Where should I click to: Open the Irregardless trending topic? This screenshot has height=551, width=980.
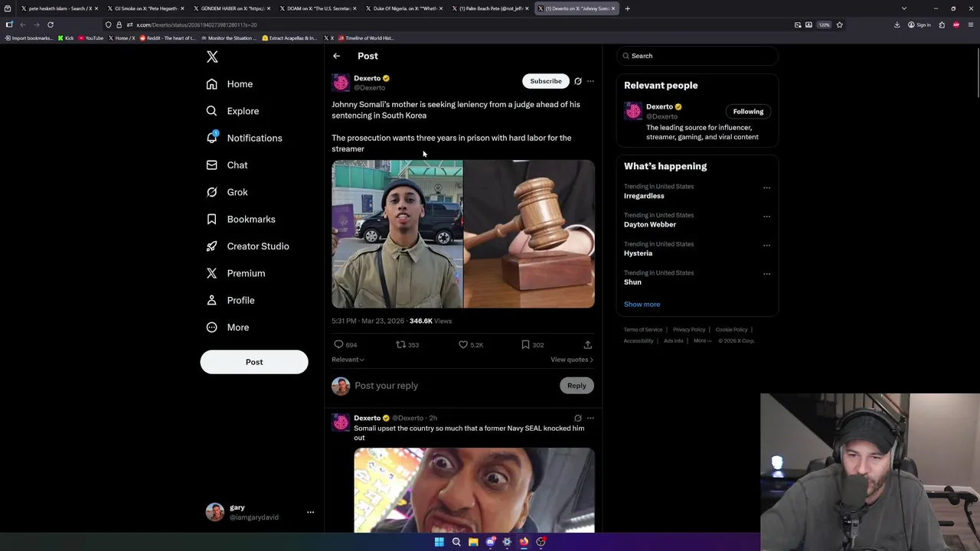[644, 196]
